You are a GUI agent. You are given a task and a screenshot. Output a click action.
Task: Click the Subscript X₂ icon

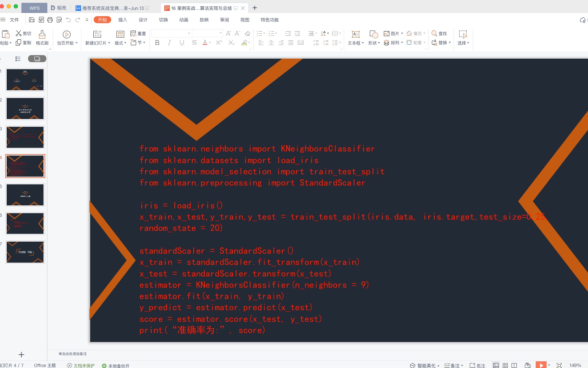pyautogui.click(x=232, y=42)
